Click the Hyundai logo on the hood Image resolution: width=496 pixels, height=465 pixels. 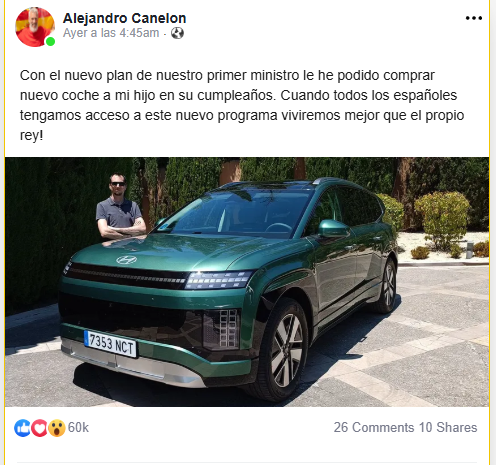pyautogui.click(x=126, y=260)
